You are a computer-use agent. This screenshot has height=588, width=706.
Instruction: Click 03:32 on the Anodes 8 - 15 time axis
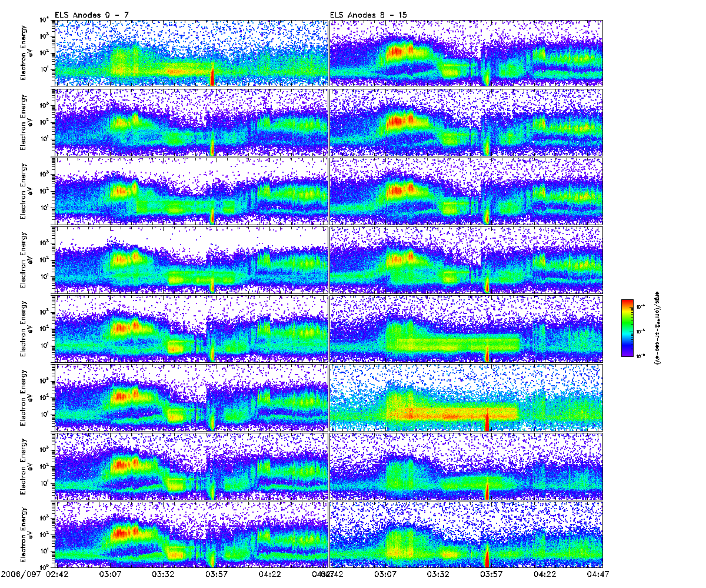[x=438, y=573]
